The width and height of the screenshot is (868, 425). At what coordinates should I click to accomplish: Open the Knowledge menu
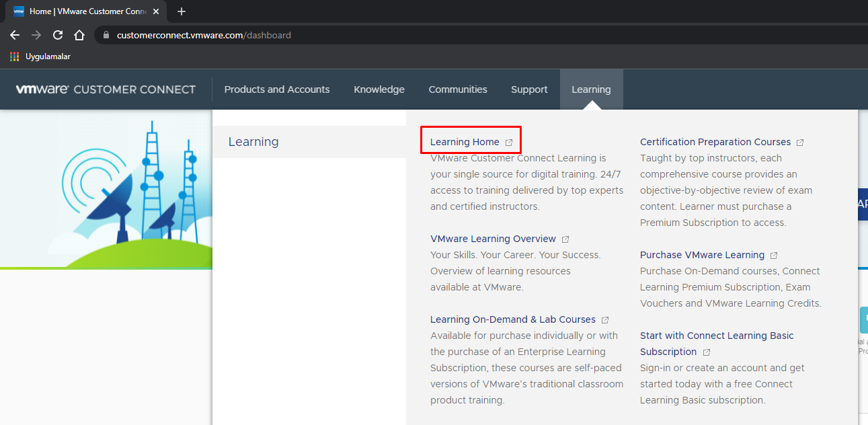[x=379, y=89]
